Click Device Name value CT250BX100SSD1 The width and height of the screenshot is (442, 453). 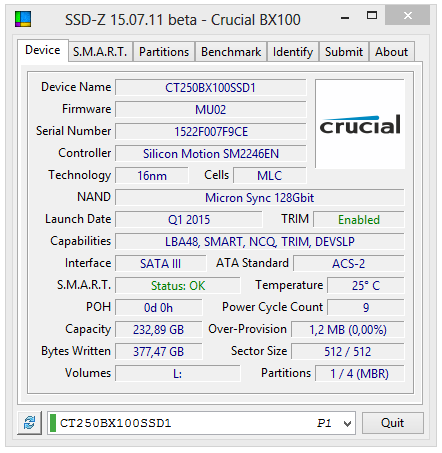click(x=211, y=88)
